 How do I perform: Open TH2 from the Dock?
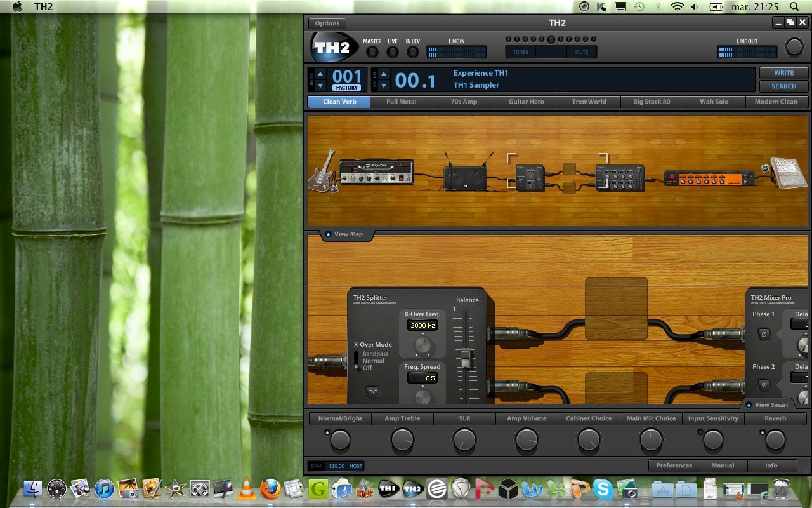click(413, 489)
